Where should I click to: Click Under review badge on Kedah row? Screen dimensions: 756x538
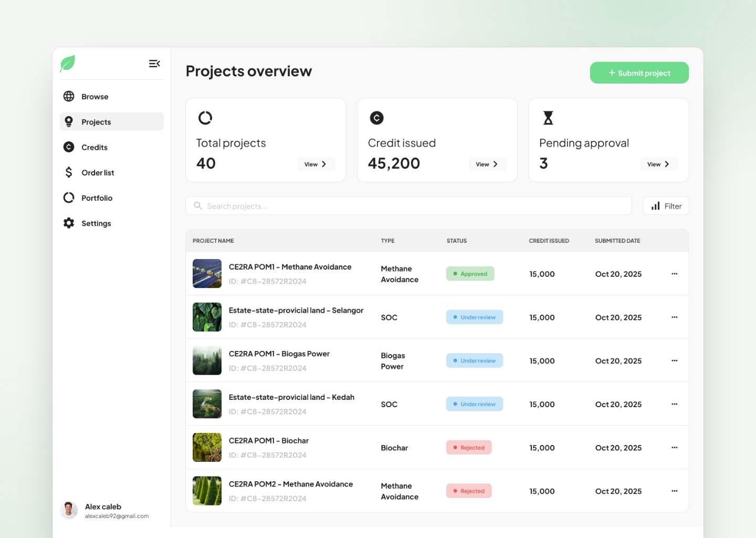click(475, 404)
